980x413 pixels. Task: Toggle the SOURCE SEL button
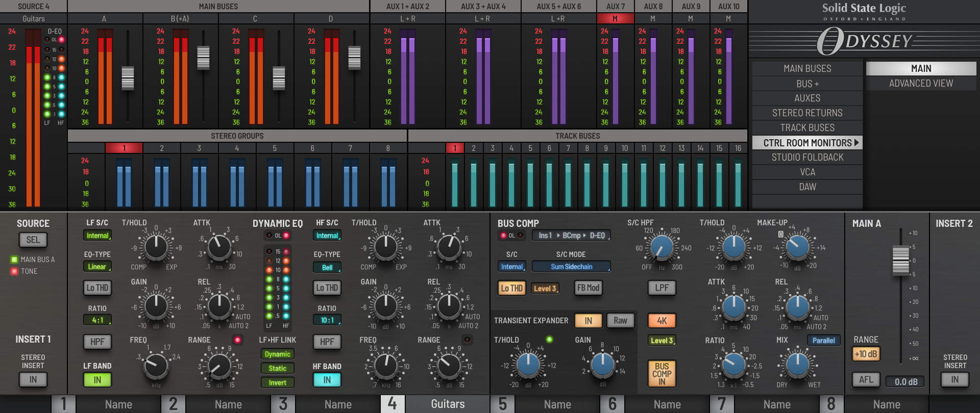coord(33,240)
